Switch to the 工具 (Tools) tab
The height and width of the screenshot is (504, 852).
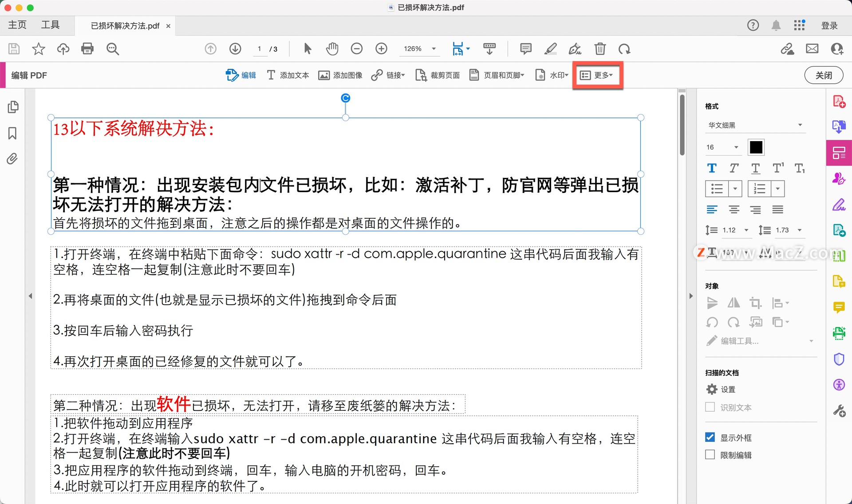click(x=51, y=25)
